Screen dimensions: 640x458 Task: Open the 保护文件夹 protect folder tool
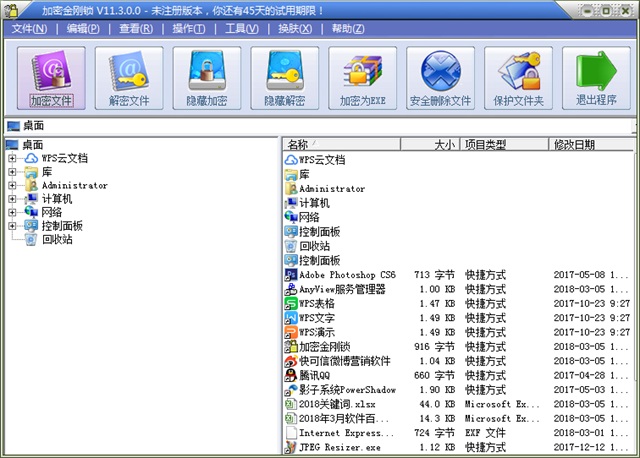518,78
